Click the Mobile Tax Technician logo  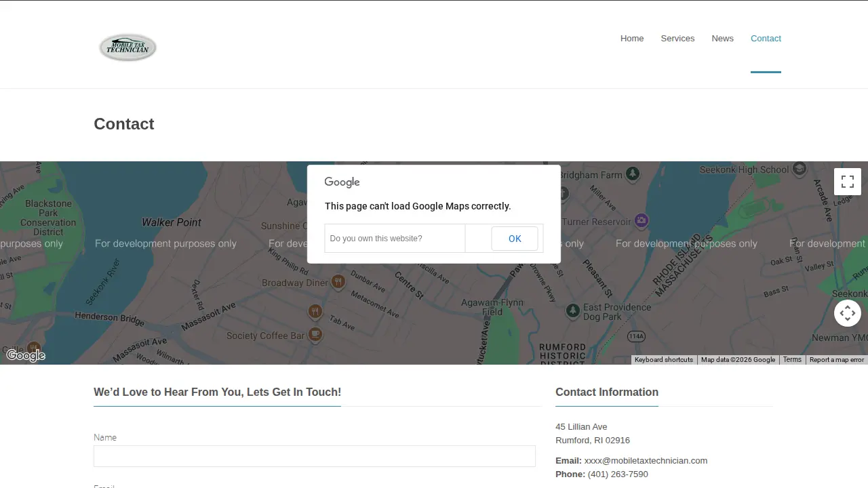tap(127, 47)
